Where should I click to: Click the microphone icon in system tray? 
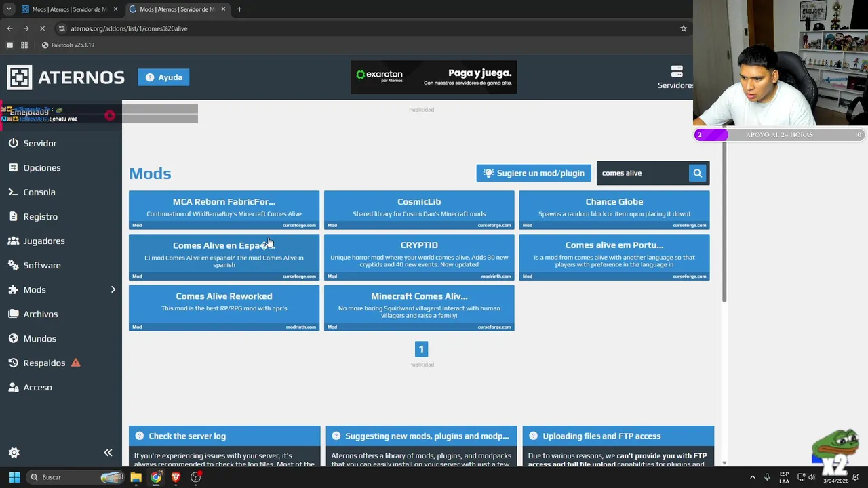(x=767, y=477)
